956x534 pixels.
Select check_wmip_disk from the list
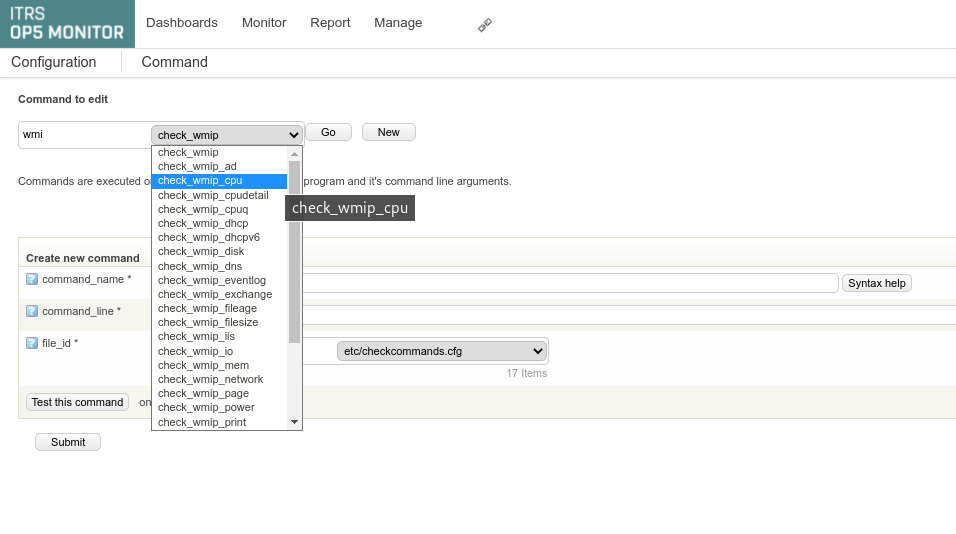pyautogui.click(x=219, y=252)
